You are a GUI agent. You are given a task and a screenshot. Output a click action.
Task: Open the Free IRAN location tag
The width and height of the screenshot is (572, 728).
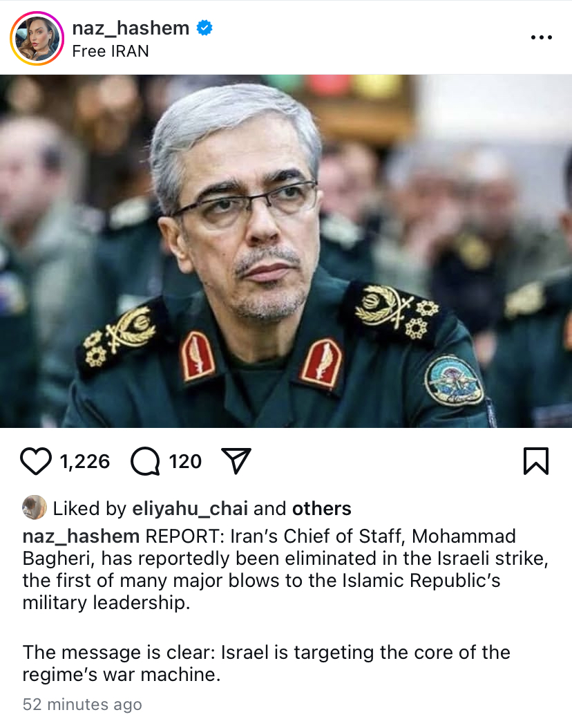tap(111, 51)
